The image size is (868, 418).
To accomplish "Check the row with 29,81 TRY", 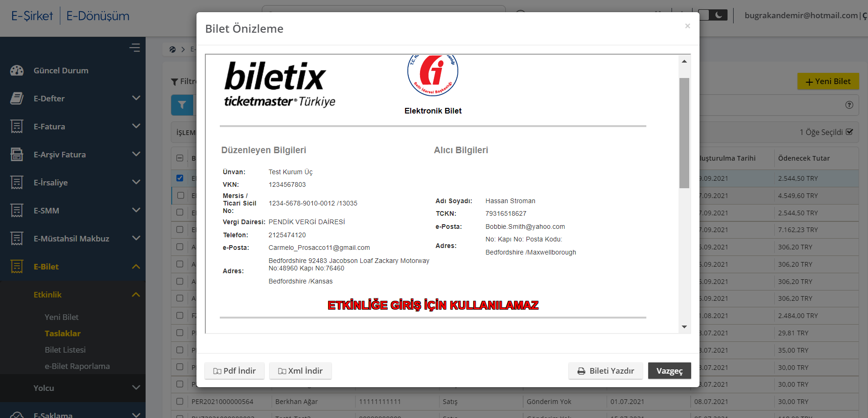I will [180, 333].
